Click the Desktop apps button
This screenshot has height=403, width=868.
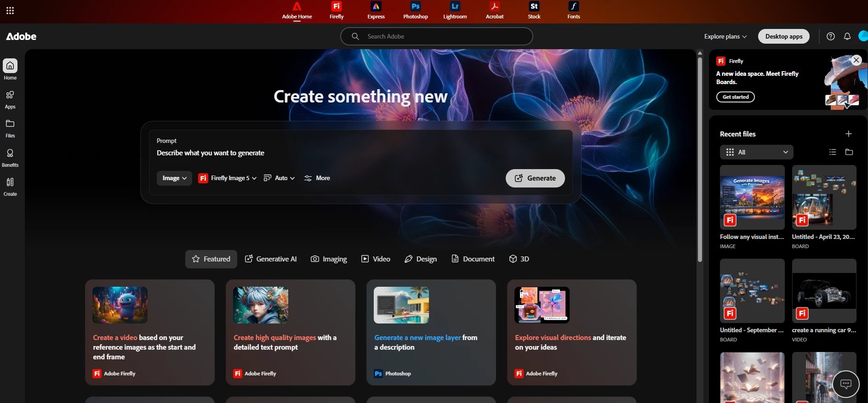coord(784,36)
